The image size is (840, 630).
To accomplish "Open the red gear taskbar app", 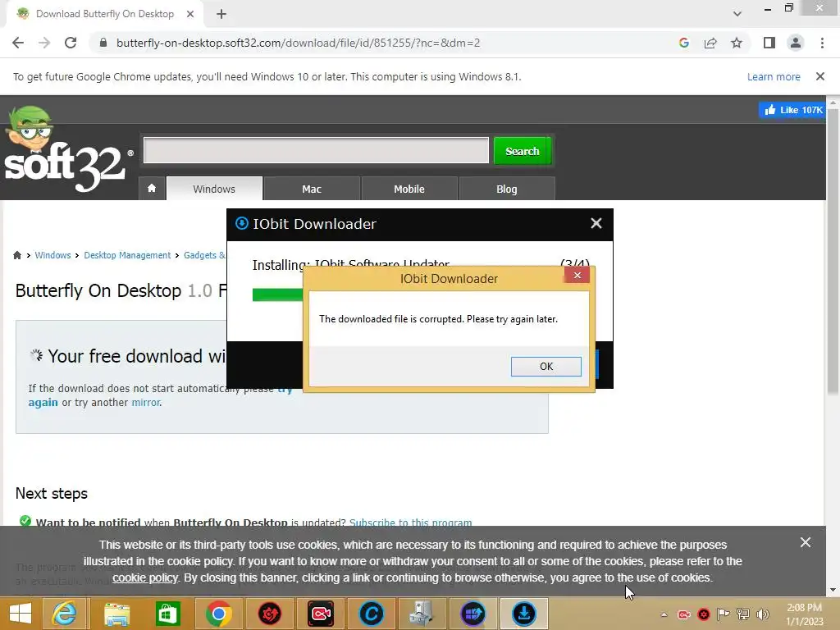I will tap(269, 614).
